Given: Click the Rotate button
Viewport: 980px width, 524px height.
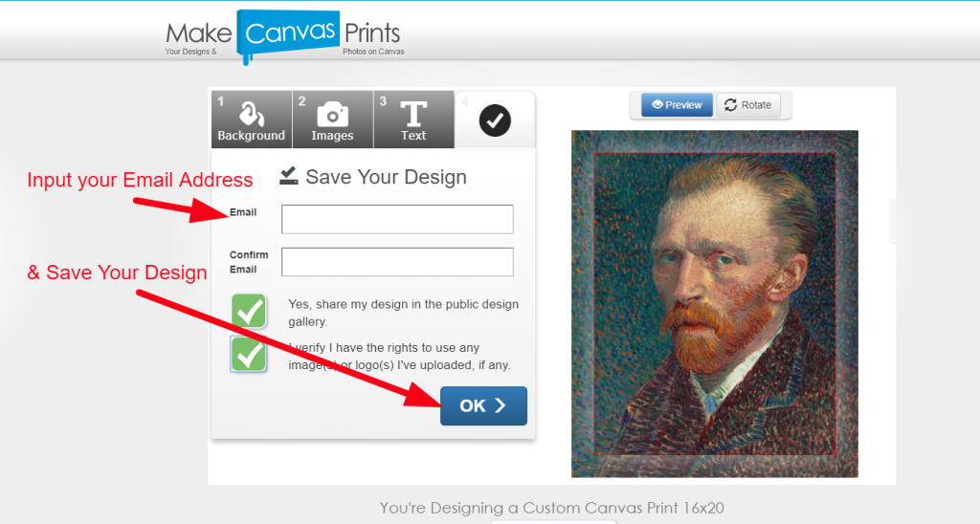Looking at the screenshot, I should (x=747, y=105).
